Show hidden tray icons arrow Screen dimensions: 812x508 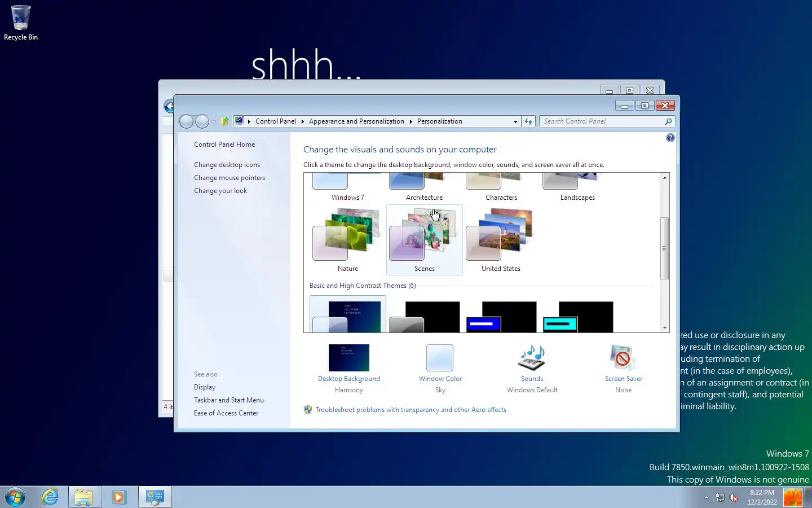click(706, 497)
